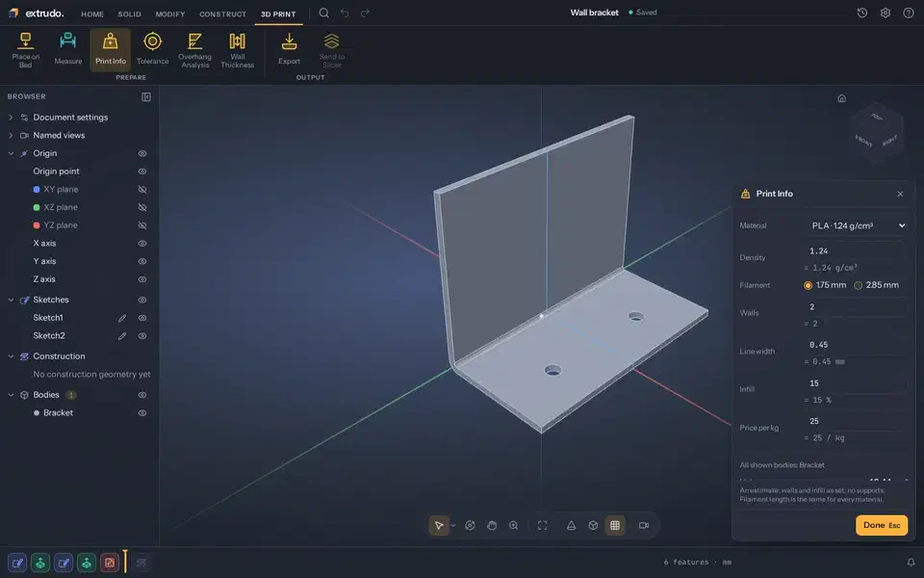Select 2.85 mm filament
Image resolution: width=924 pixels, height=578 pixels.
tap(876, 285)
